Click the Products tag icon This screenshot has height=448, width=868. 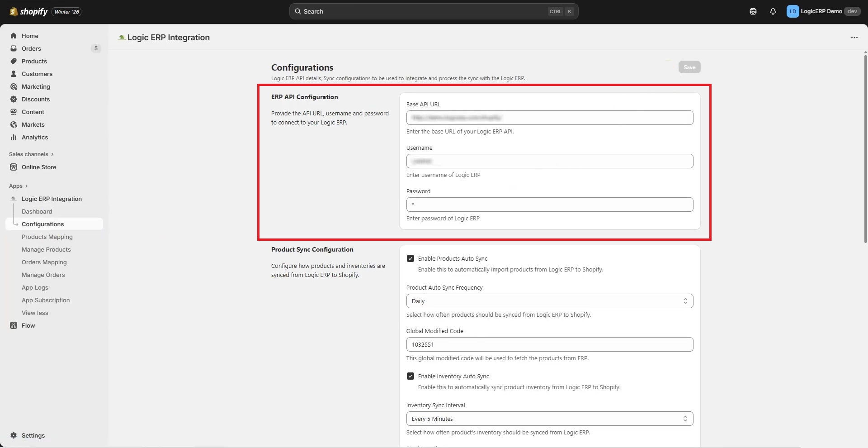click(14, 61)
